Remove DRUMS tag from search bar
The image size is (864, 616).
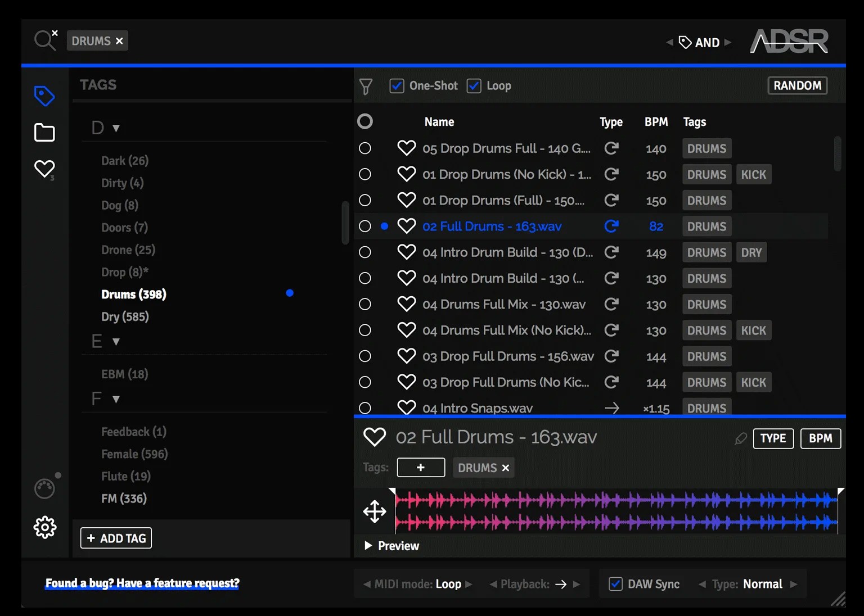(119, 41)
